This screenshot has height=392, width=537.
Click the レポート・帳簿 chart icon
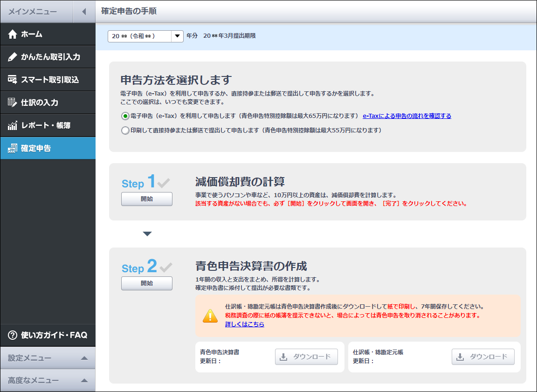pyautogui.click(x=12, y=125)
